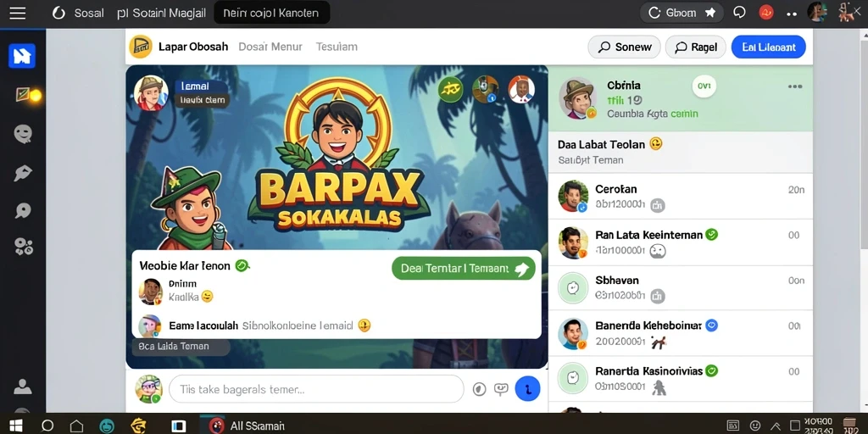The height and width of the screenshot is (434, 868).
Task: Open the Ran Lata Keeinteman chat
Action: pos(681,242)
